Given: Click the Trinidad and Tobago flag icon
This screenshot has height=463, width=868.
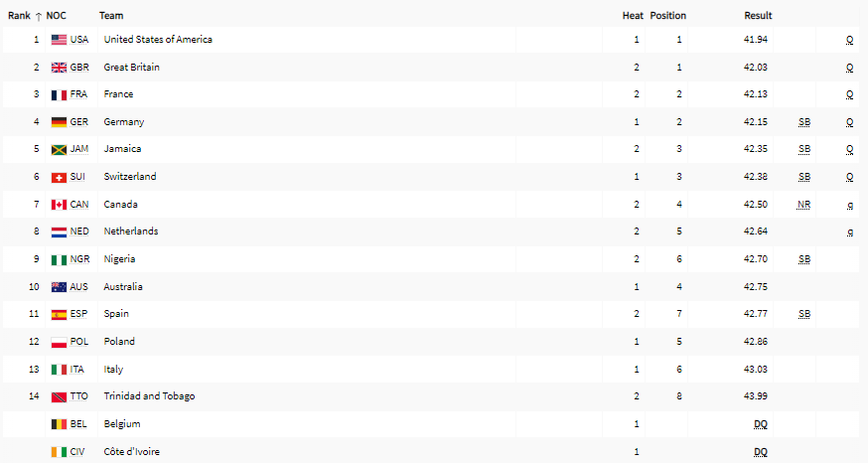Looking at the screenshot, I should (x=59, y=396).
